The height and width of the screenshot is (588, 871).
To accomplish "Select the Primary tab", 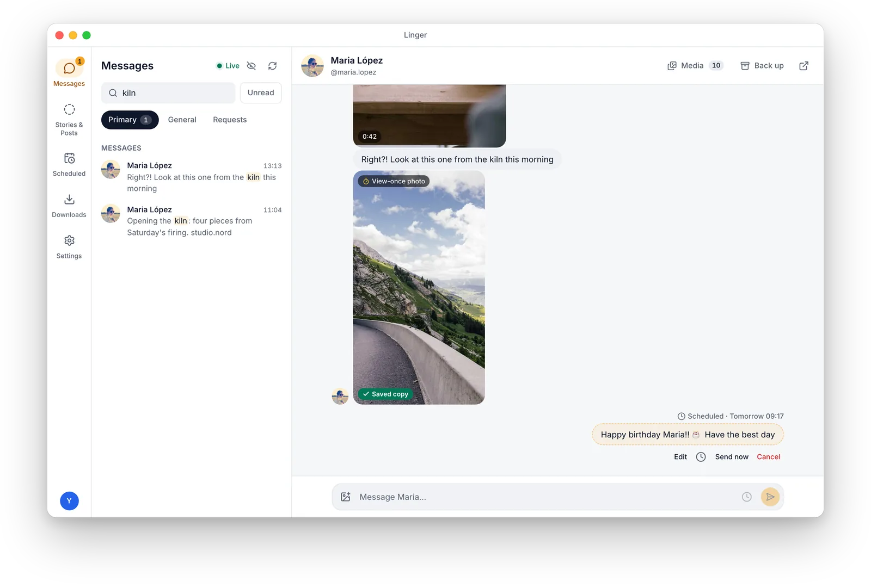I will pyautogui.click(x=130, y=120).
